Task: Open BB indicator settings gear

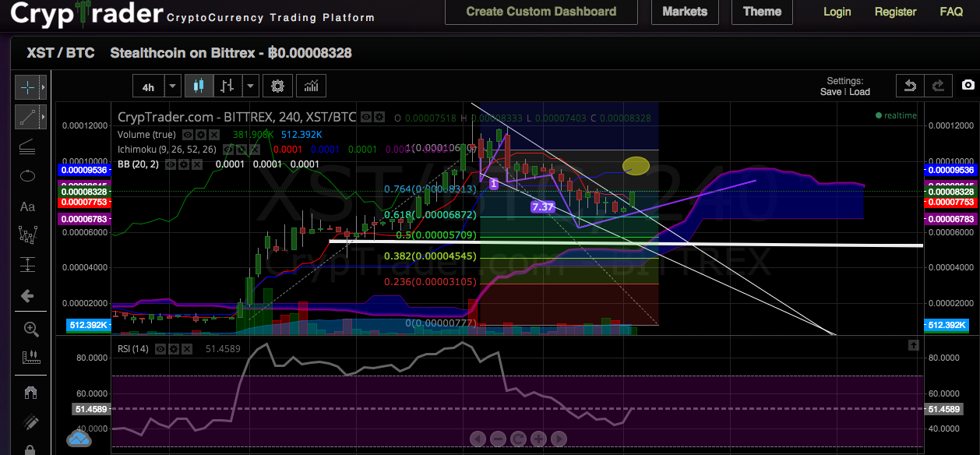Action: coord(185,164)
